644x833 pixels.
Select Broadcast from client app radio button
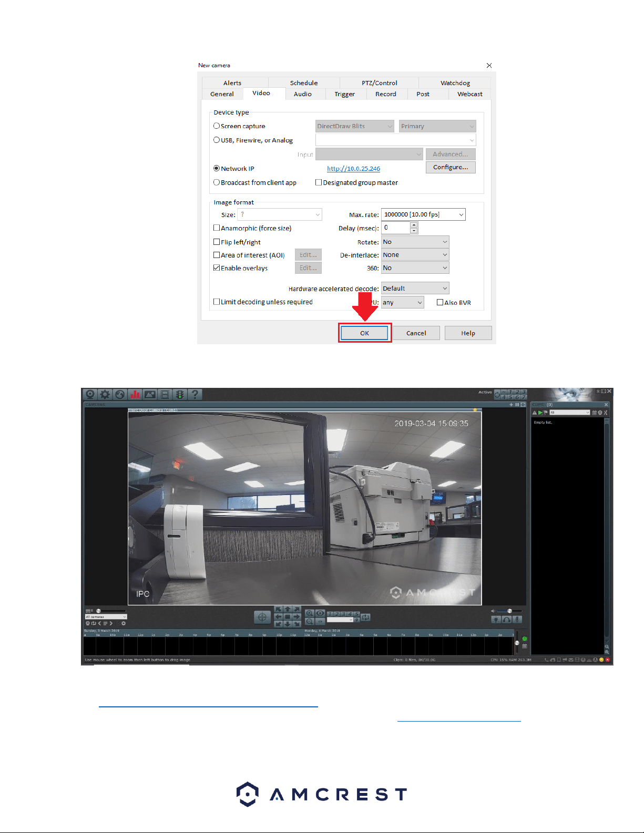click(216, 182)
